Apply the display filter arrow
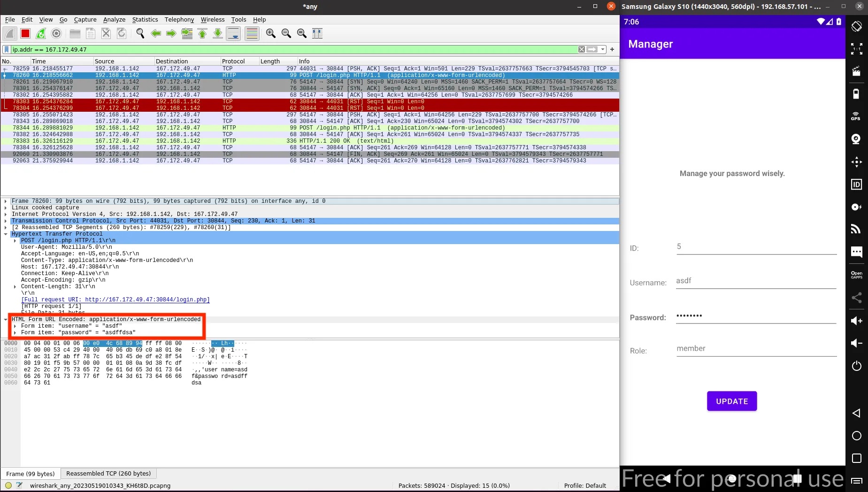Image resolution: width=868 pixels, height=492 pixels. pyautogui.click(x=592, y=49)
